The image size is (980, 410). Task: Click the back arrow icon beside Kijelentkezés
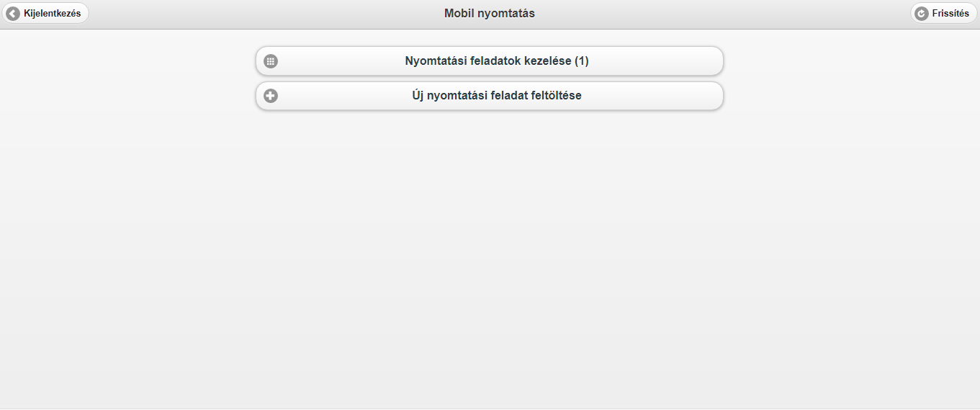[13, 14]
